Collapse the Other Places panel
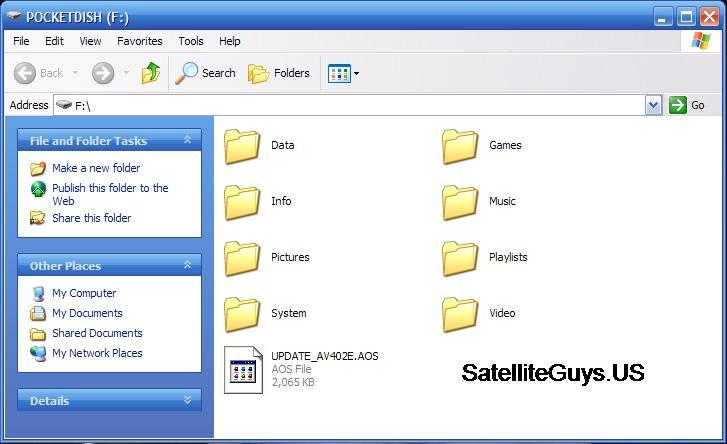This screenshot has height=444, width=727. (x=187, y=265)
